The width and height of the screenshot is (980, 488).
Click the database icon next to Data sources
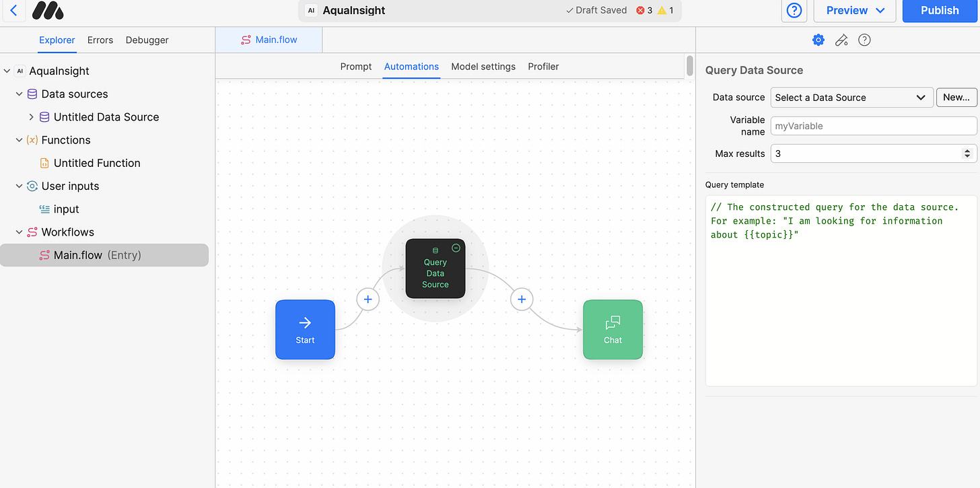pyautogui.click(x=32, y=94)
